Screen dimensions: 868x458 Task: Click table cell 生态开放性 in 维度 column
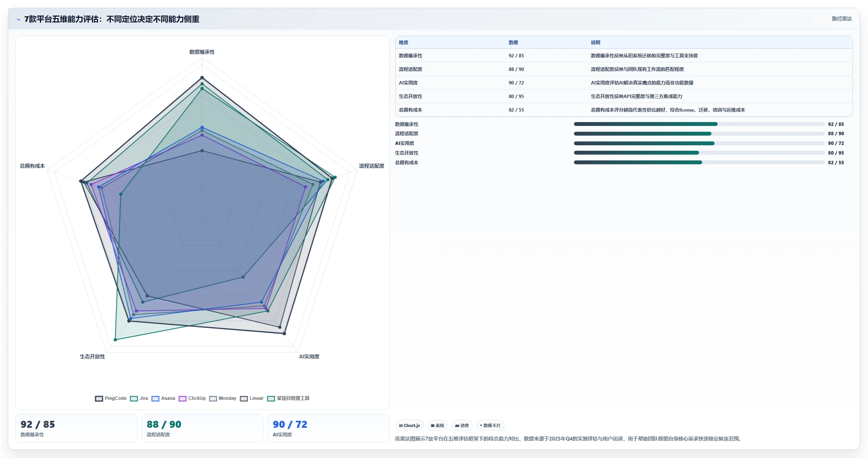(410, 96)
